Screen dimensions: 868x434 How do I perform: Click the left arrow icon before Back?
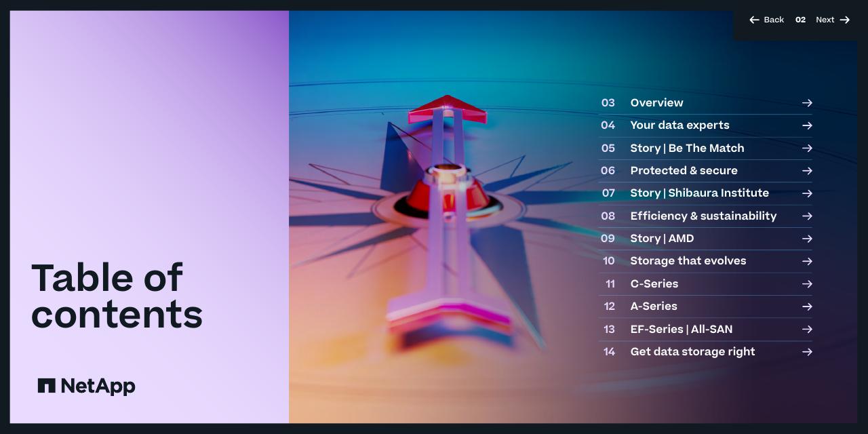754,20
